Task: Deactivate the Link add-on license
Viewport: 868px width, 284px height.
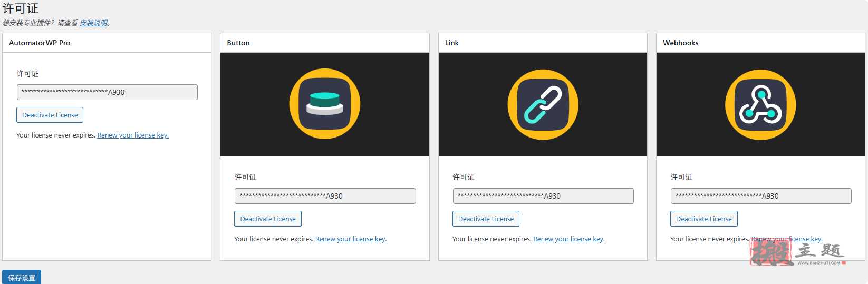Action: pos(486,219)
